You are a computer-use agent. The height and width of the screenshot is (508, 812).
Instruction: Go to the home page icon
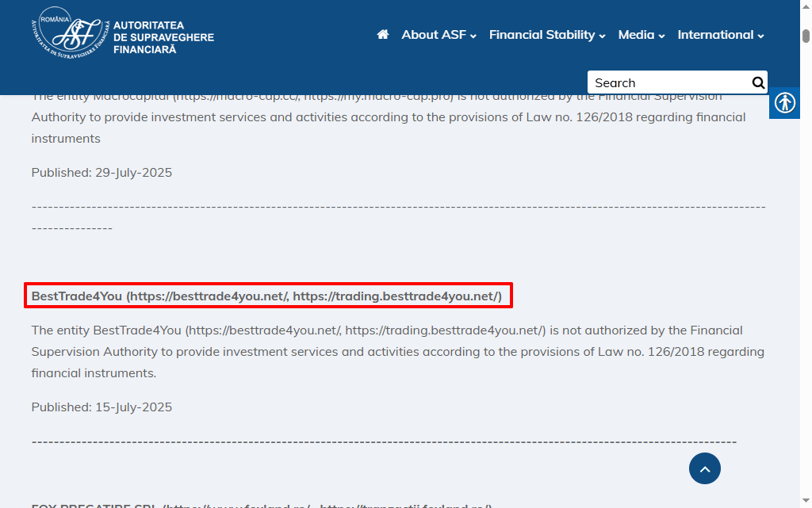383,35
